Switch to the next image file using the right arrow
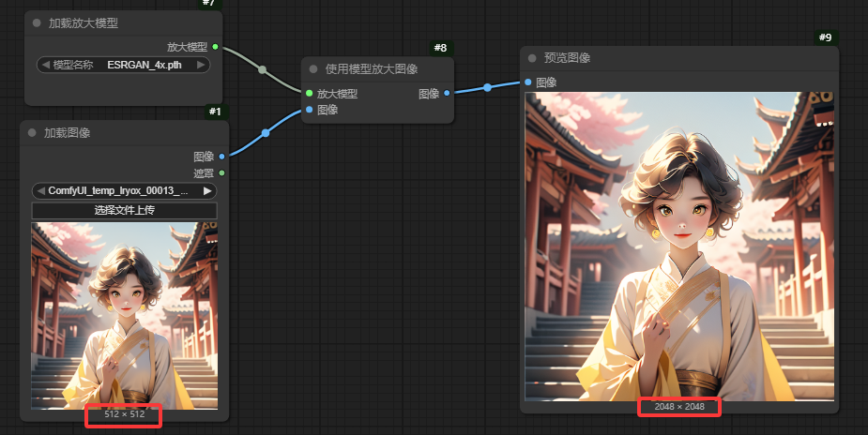The height and width of the screenshot is (435, 868). click(x=207, y=190)
